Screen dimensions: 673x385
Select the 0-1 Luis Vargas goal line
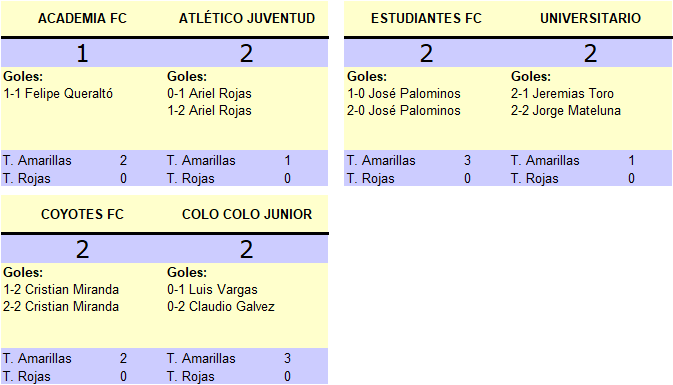[x=212, y=289]
